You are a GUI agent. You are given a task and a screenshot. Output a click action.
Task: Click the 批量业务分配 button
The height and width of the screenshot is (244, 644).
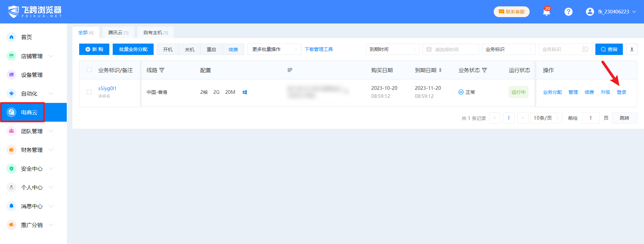[133, 49]
